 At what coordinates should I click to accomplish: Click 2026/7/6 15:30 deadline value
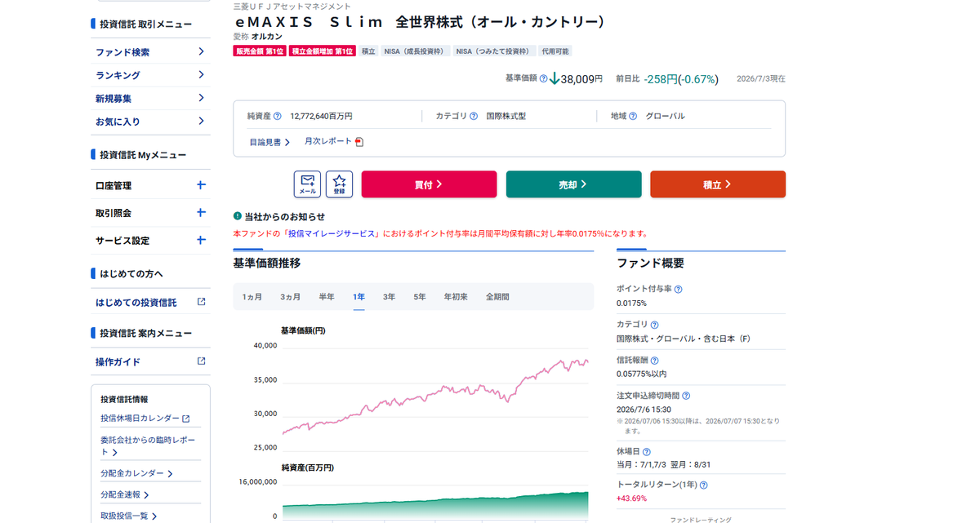pyautogui.click(x=644, y=410)
